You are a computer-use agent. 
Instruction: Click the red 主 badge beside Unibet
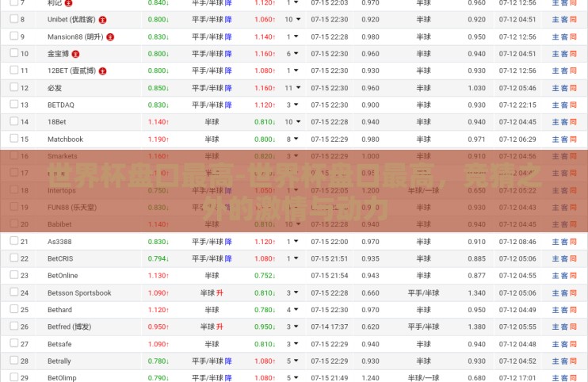(x=102, y=20)
